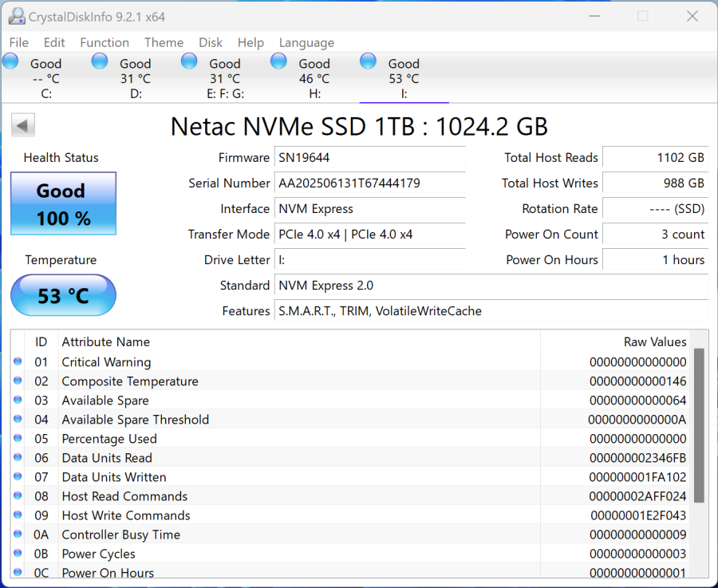Open the Language menu
Image resolution: width=718 pixels, height=588 pixels.
[x=306, y=42]
